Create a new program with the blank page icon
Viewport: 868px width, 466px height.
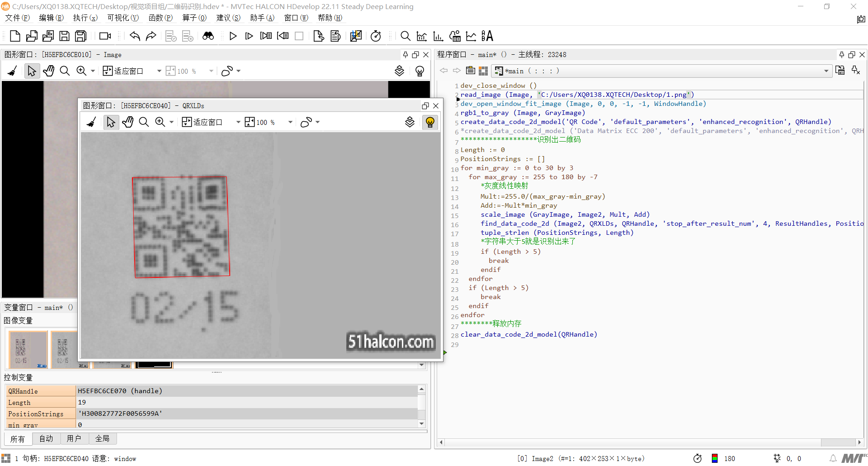tap(15, 36)
